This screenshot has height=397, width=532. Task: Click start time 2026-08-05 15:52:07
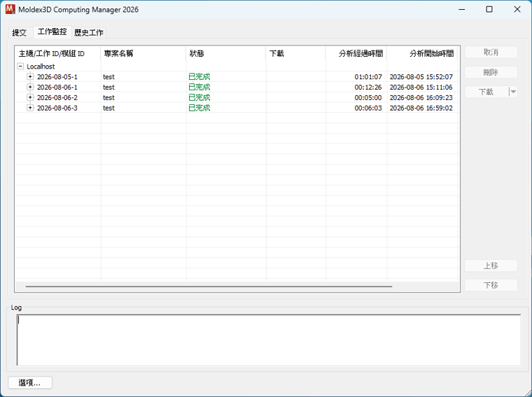(421, 77)
